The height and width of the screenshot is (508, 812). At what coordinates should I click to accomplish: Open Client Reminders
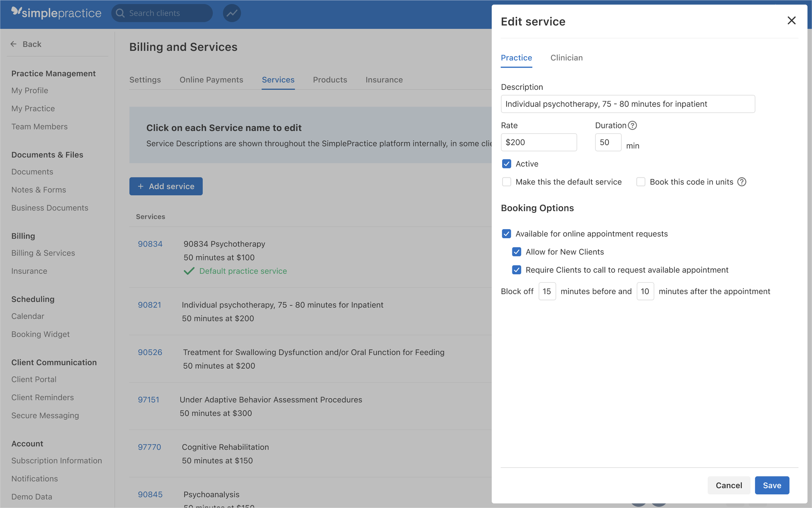42,397
